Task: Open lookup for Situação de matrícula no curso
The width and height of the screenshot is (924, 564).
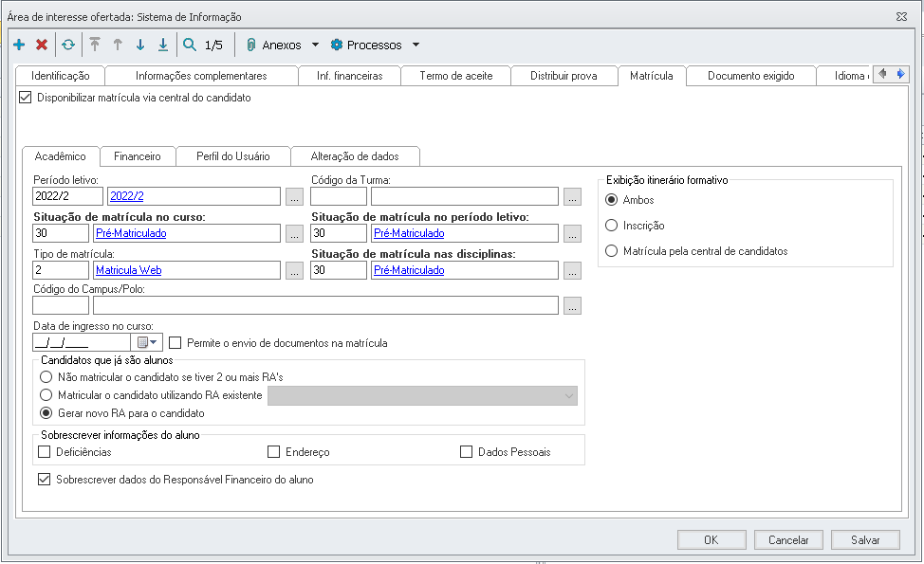Action: pos(295,234)
